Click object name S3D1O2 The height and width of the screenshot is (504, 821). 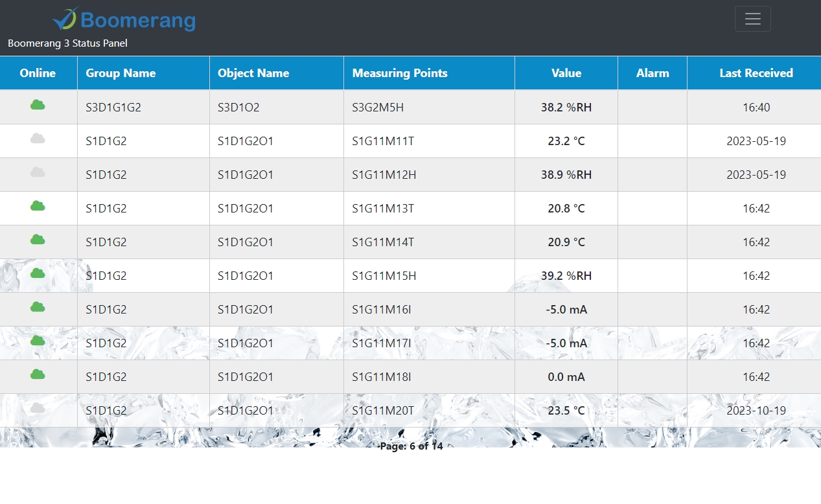[238, 108]
